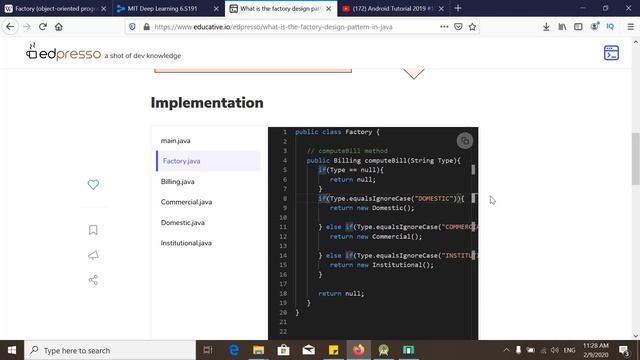
Task: View site security padlock info
Action: pos(147,27)
